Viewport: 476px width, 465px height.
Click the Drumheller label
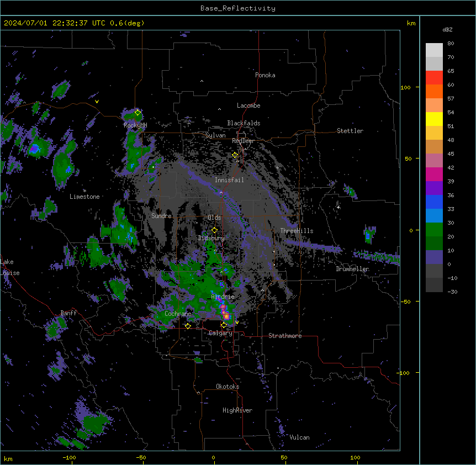(x=352, y=269)
